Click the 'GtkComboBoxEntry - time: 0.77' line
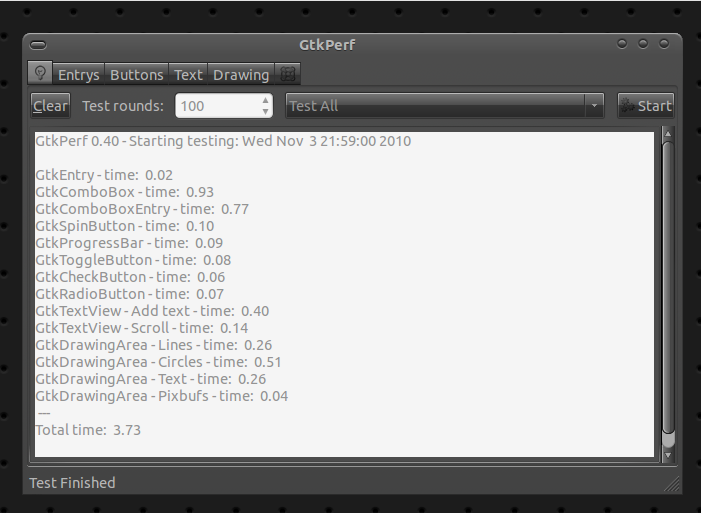This screenshot has height=513, width=701. pos(142,209)
